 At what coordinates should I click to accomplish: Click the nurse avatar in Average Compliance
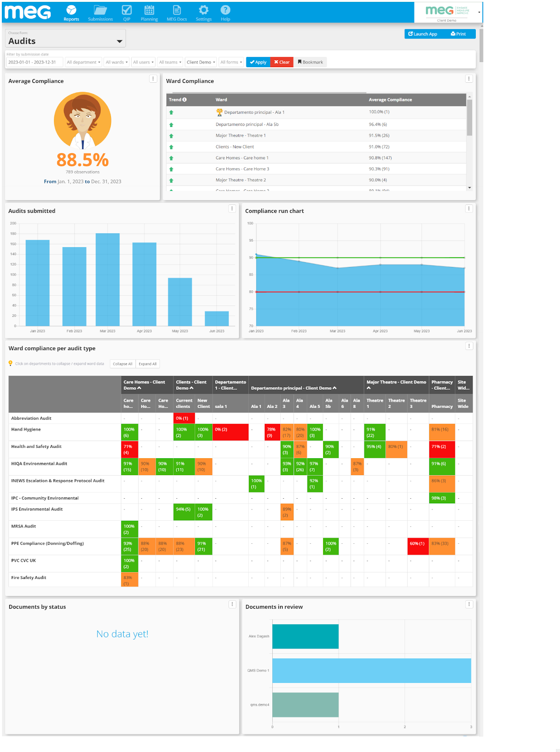83,120
